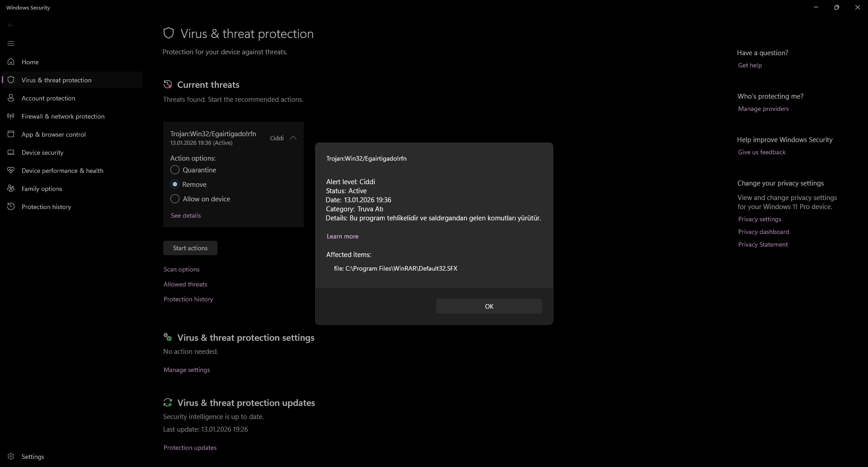Open the Manage settings link
Viewport: 868px width, 467px height.
[187, 370]
